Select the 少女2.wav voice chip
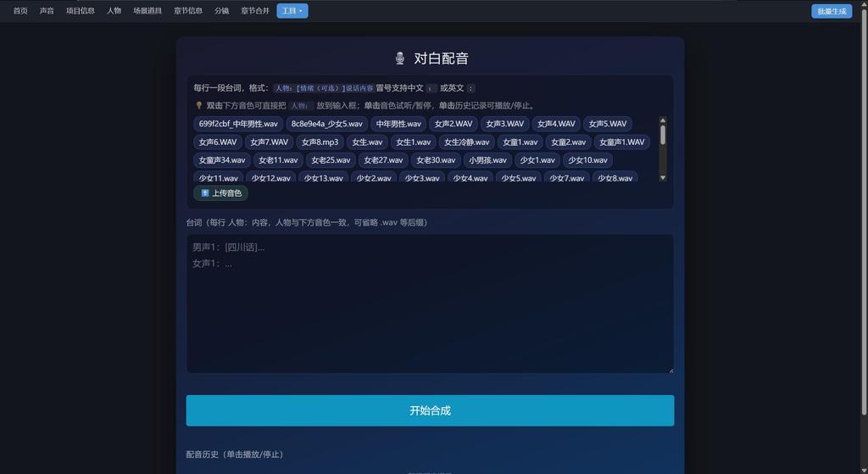This screenshot has height=474, width=868. click(374, 178)
